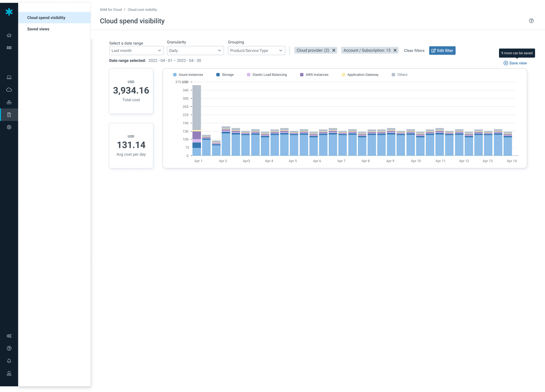
Task: Toggle Application Gateway legend swatch
Action: click(x=343, y=75)
